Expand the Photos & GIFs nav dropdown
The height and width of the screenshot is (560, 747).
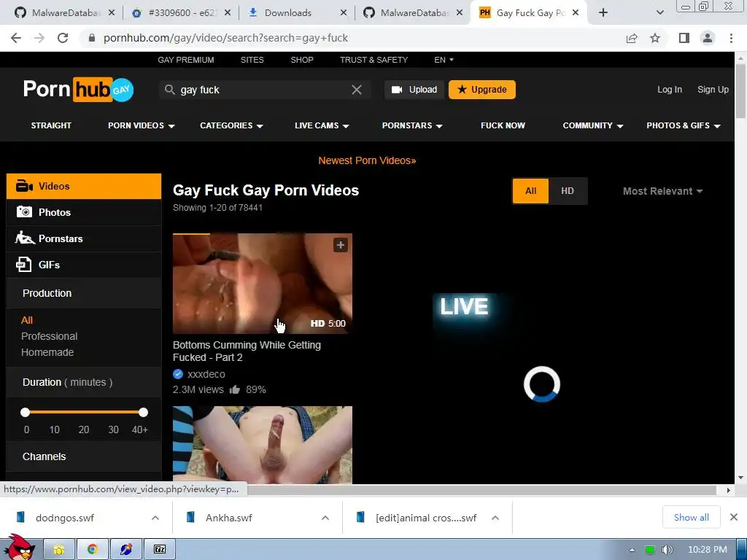[x=683, y=125]
